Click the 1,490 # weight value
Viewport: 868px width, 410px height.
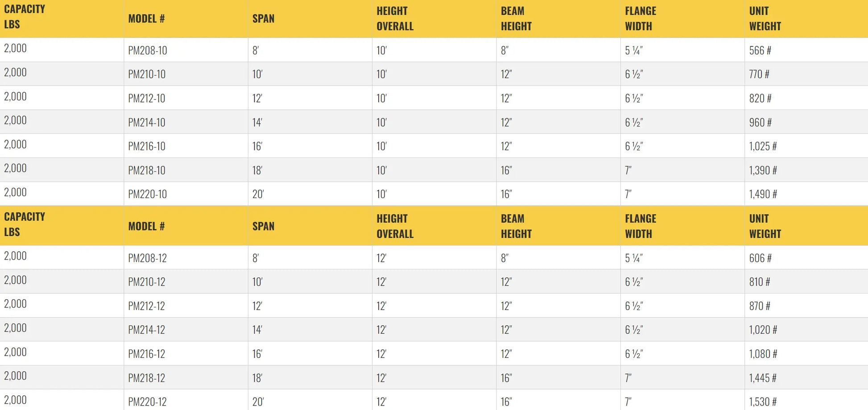point(763,194)
